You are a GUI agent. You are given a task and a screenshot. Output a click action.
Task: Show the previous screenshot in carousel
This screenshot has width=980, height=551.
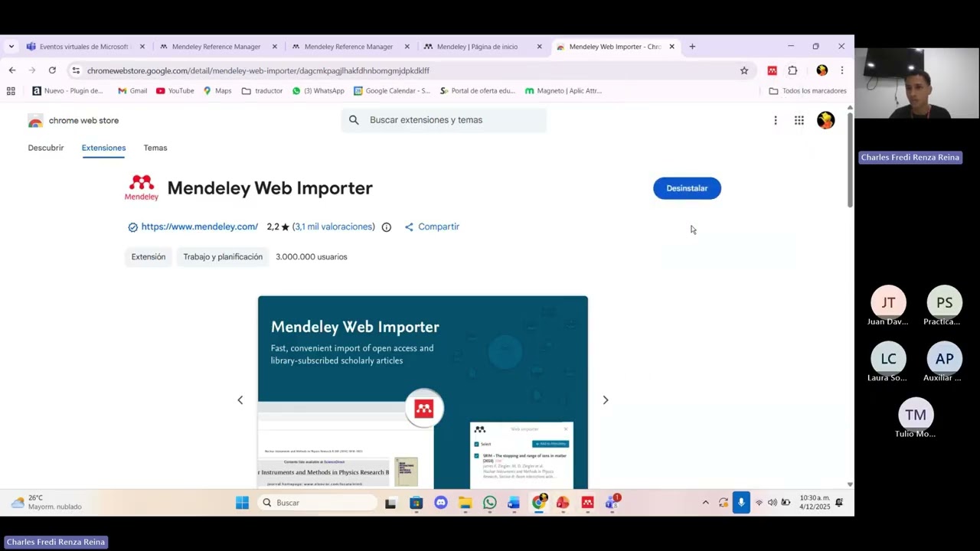[x=240, y=400]
